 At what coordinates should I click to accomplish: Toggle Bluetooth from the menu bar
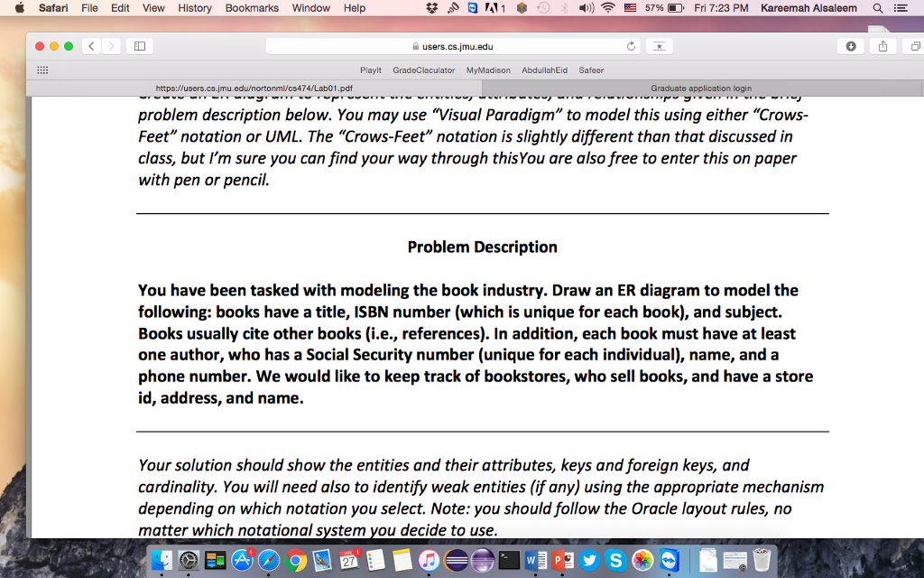[x=564, y=8]
